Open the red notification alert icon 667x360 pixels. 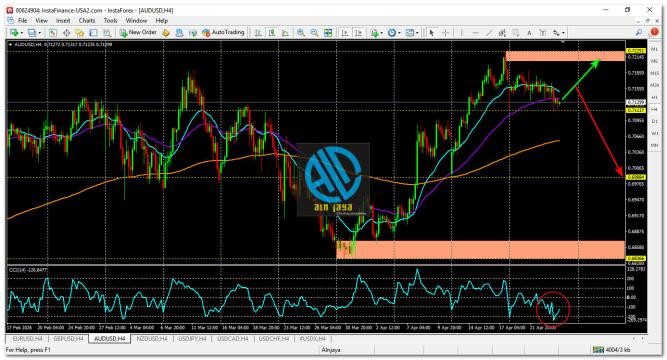(x=654, y=32)
